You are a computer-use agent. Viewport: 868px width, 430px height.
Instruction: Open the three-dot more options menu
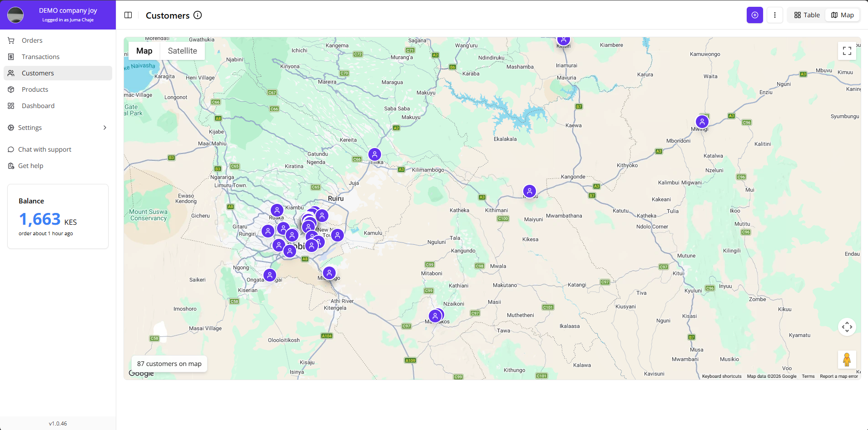[775, 15]
